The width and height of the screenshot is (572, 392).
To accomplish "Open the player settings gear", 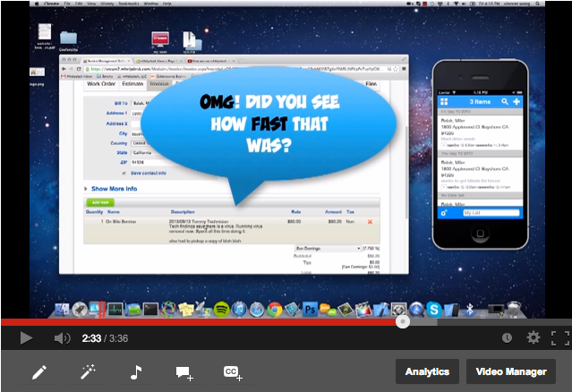I will coord(534,337).
